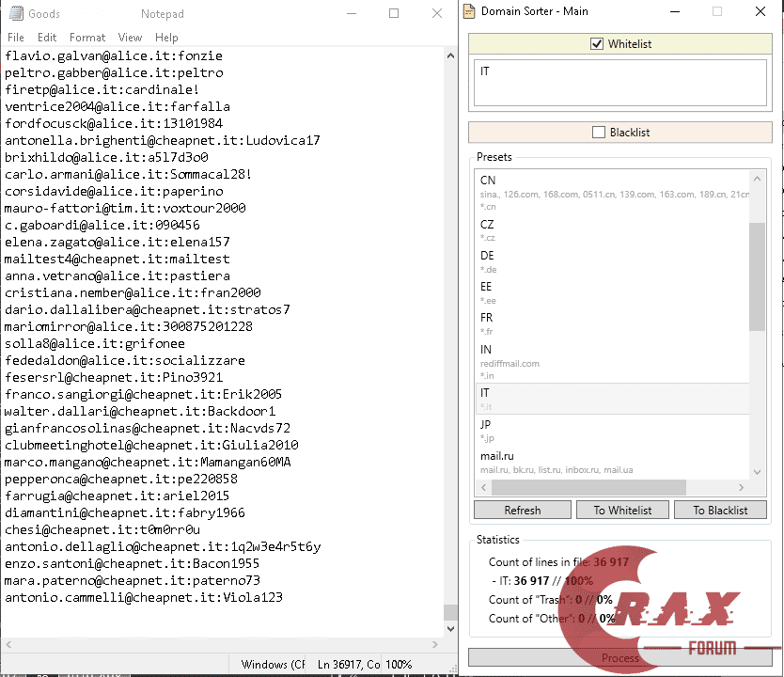Click the Domain Sorter application icon

click(x=468, y=11)
